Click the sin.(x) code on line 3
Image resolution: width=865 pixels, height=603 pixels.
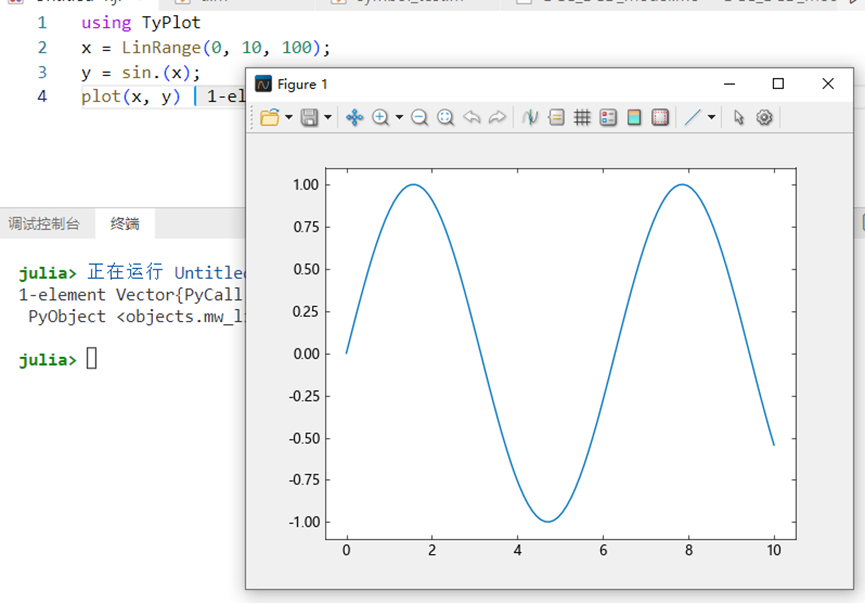(141, 72)
